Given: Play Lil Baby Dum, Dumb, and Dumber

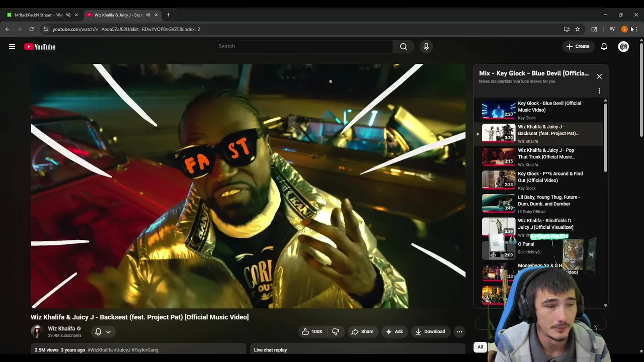Looking at the screenshot, I should pyautogui.click(x=539, y=204).
